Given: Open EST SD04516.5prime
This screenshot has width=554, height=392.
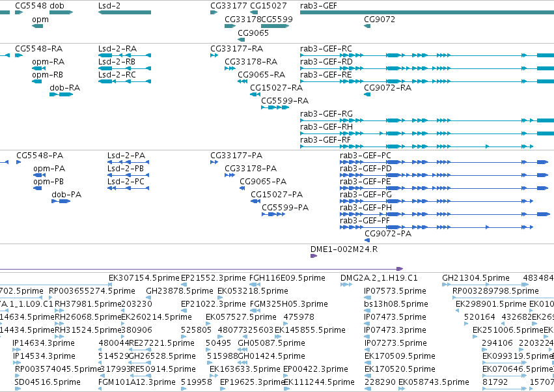Looking at the screenshot, I should click(x=48, y=382).
